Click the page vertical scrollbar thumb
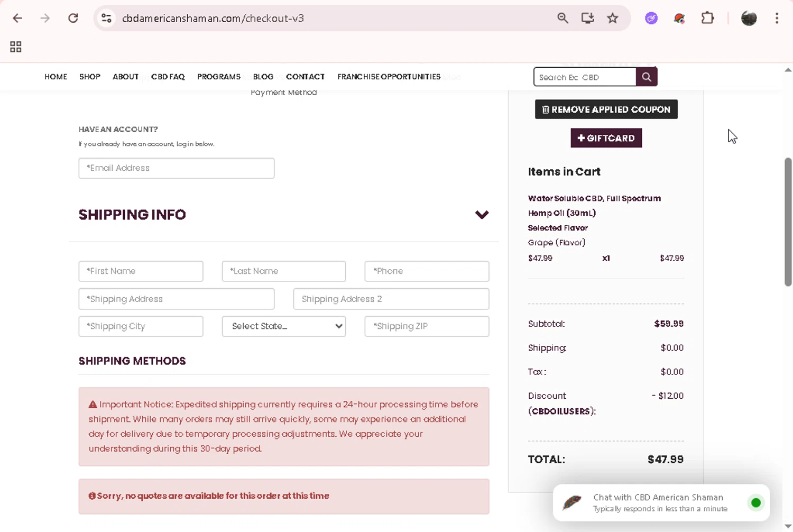793x532 pixels. tap(788, 222)
